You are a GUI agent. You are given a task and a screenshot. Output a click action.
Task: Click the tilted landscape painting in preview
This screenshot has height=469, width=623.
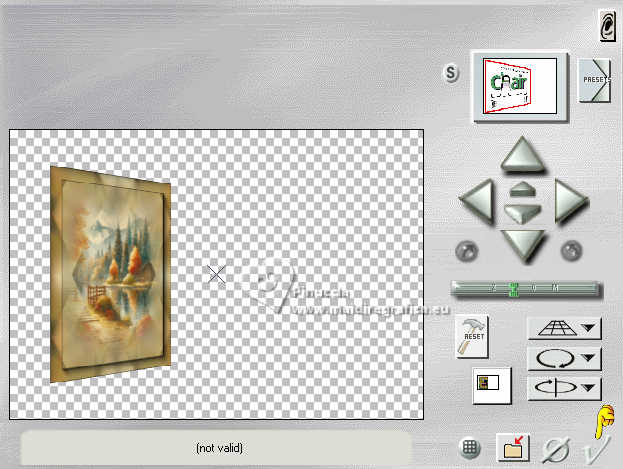coord(110,274)
